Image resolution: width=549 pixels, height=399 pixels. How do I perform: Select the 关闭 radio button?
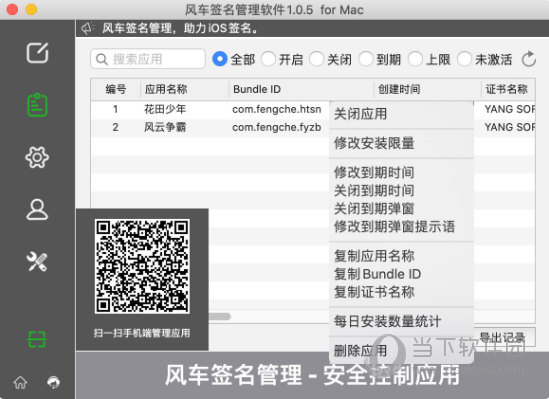[x=317, y=59]
